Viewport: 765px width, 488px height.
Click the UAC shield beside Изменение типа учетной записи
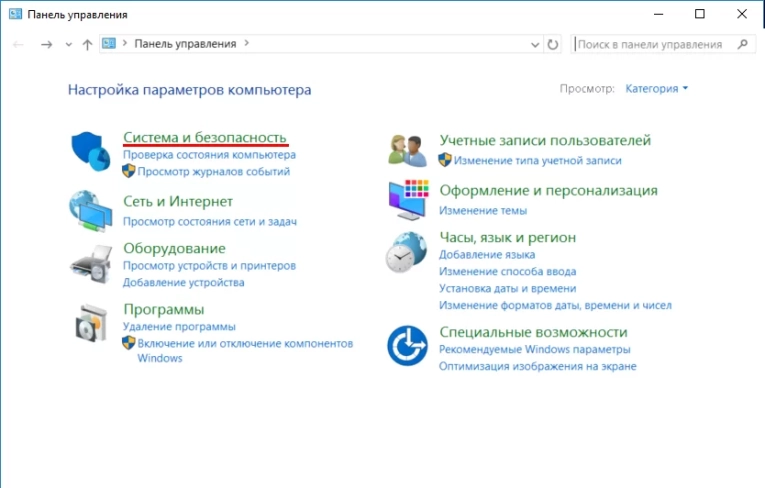point(445,160)
